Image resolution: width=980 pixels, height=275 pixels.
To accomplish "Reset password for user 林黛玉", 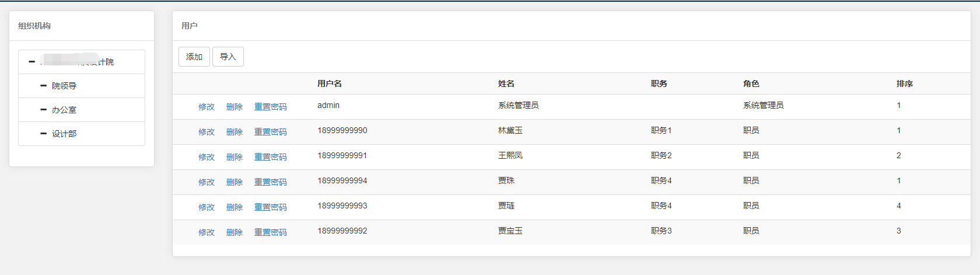I will click(270, 132).
